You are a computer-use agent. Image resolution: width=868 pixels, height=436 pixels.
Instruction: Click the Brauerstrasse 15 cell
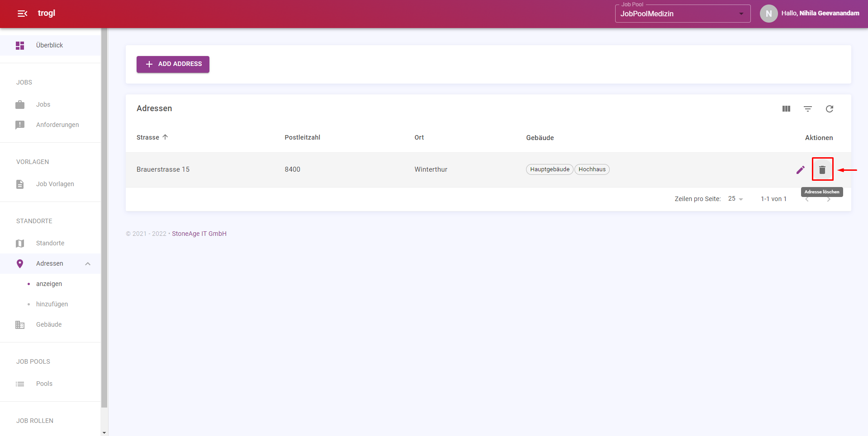163,169
